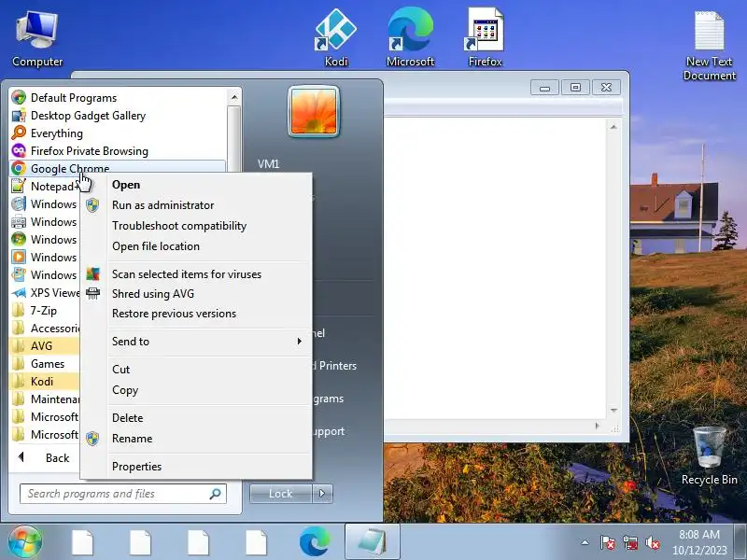Screen dimensions: 747x560
Task: Expand the Games program folder
Action: coord(45,363)
